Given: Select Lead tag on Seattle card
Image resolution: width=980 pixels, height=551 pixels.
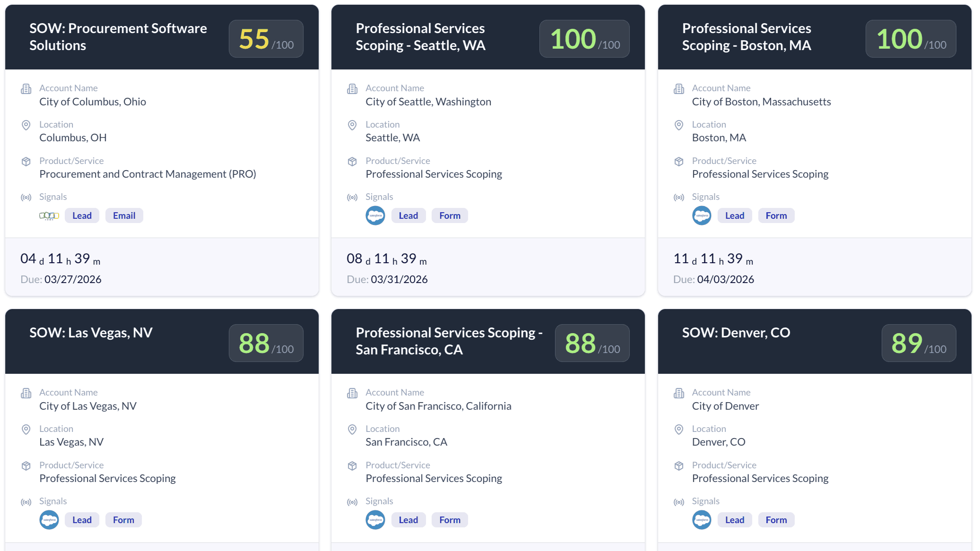Looking at the screenshot, I should coord(408,215).
